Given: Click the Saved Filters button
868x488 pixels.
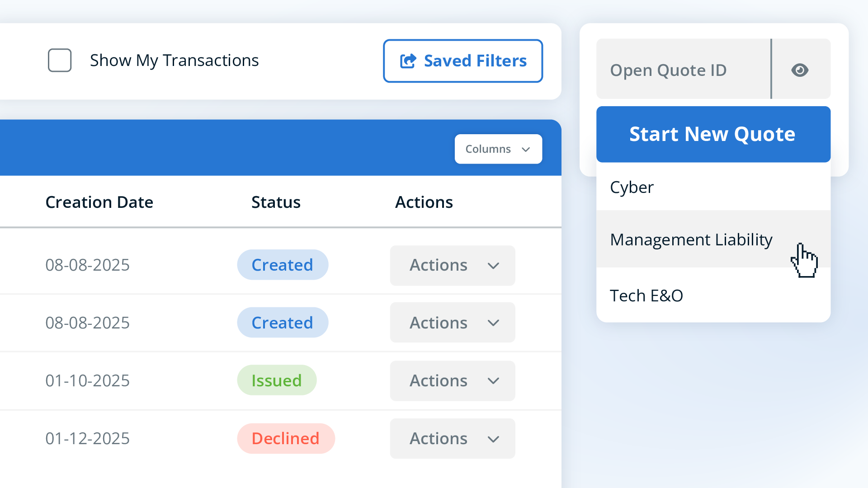Looking at the screenshot, I should 462,61.
